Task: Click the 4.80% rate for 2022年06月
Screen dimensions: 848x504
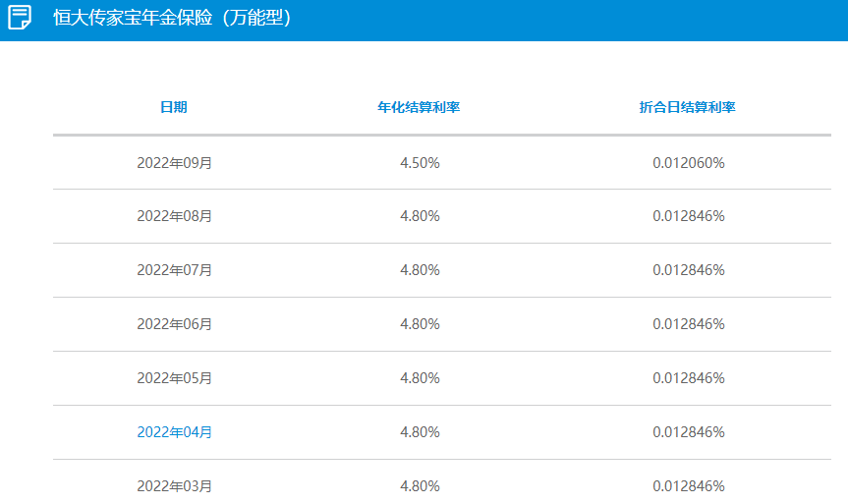Action: pyautogui.click(x=420, y=324)
